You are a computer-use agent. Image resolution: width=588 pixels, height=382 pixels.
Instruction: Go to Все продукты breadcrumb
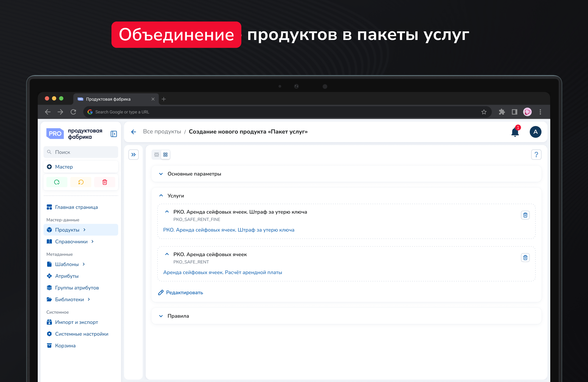(162, 132)
